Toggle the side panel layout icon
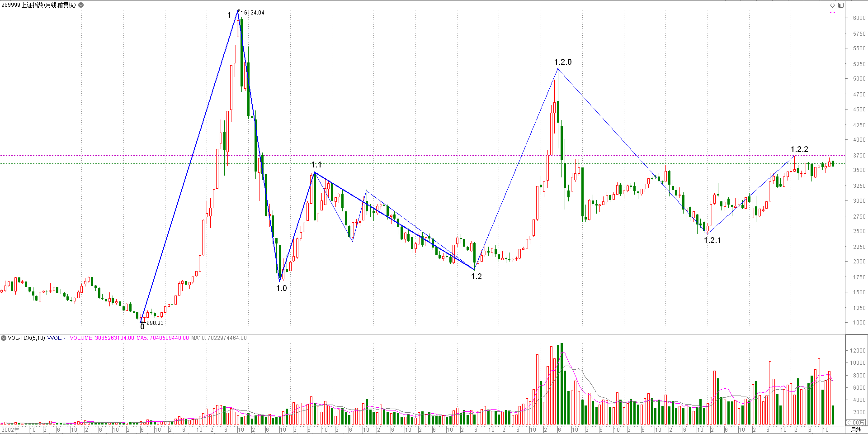 [x=841, y=5]
